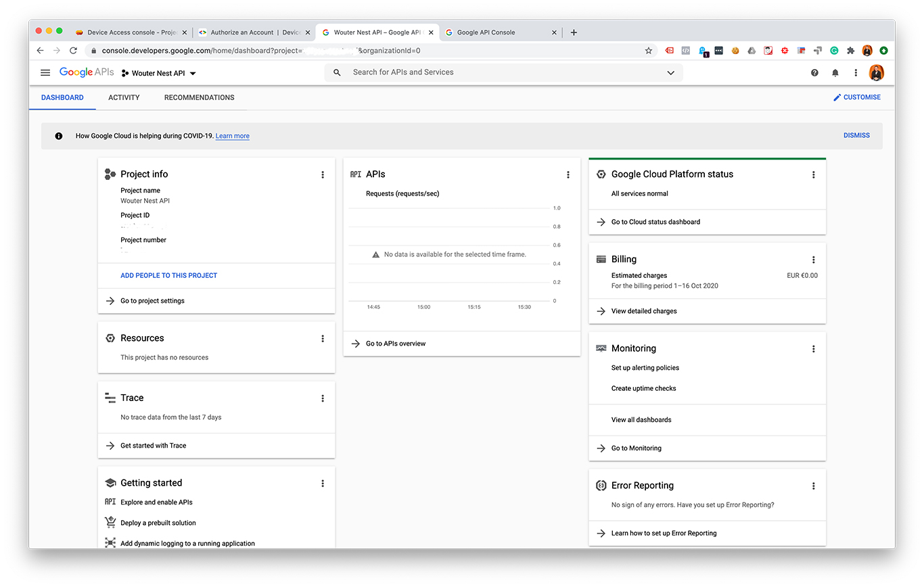This screenshot has height=587, width=924.
Task: Click Set up alerting policies
Action: 645,368
